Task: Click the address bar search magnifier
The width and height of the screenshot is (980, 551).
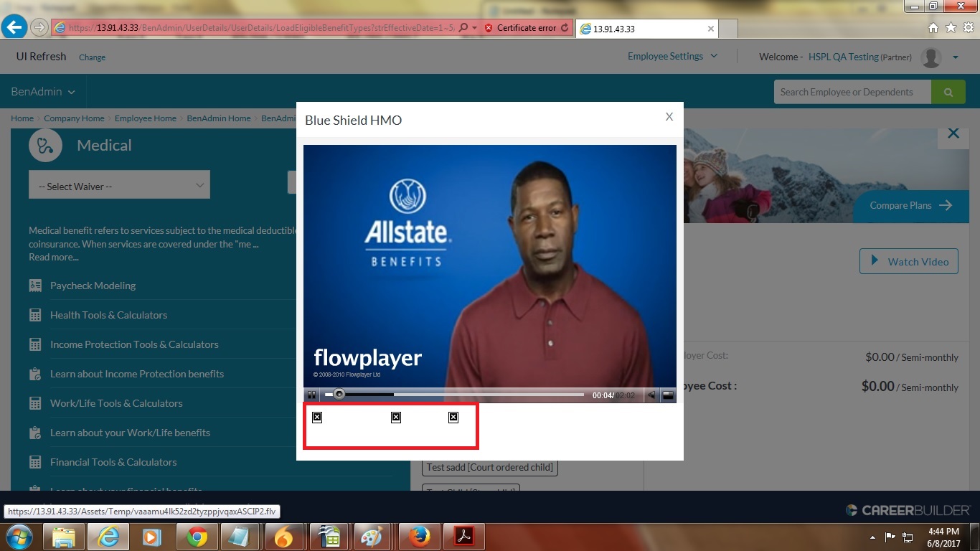Action: (x=463, y=28)
